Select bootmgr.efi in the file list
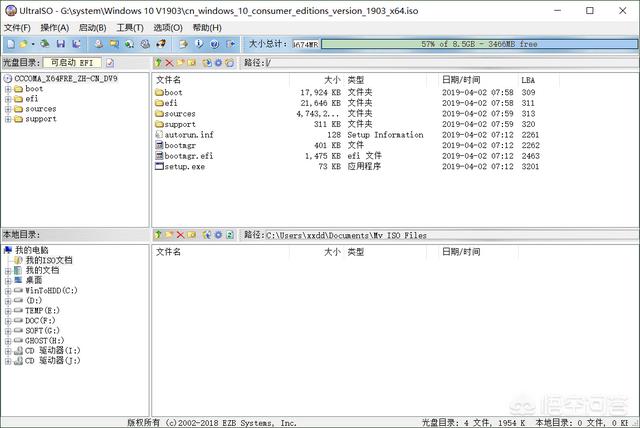Viewport: 640px width, 428px height. pyautogui.click(x=184, y=156)
